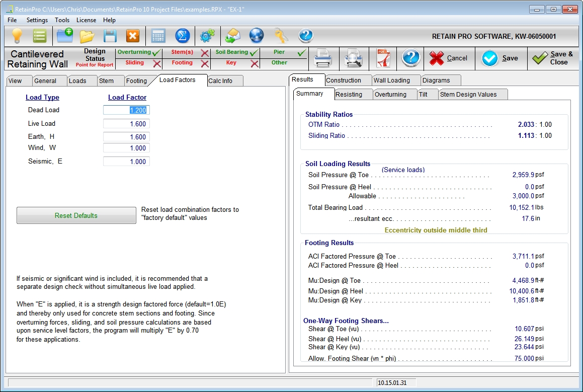
Task: Open the File menu
Action: 12,20
